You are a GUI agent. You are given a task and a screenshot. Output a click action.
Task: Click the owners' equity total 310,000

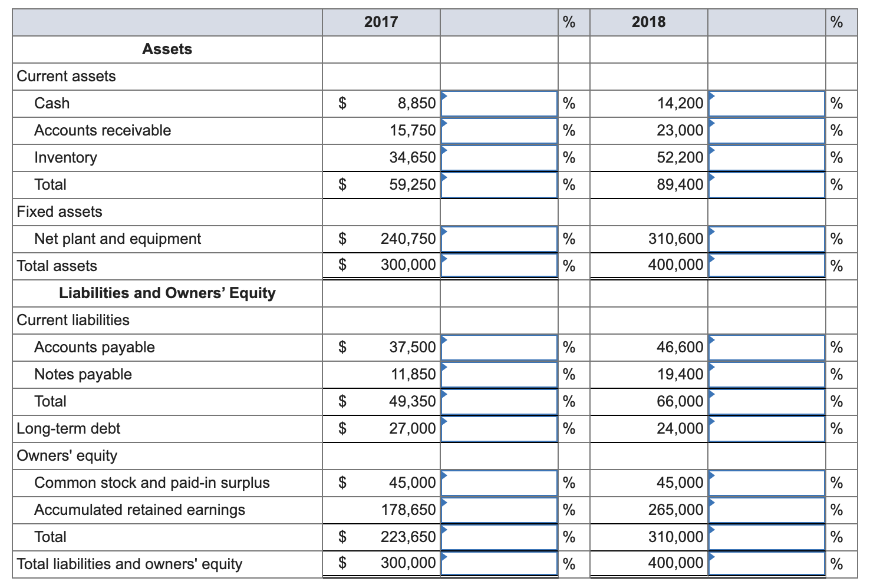[x=676, y=537]
